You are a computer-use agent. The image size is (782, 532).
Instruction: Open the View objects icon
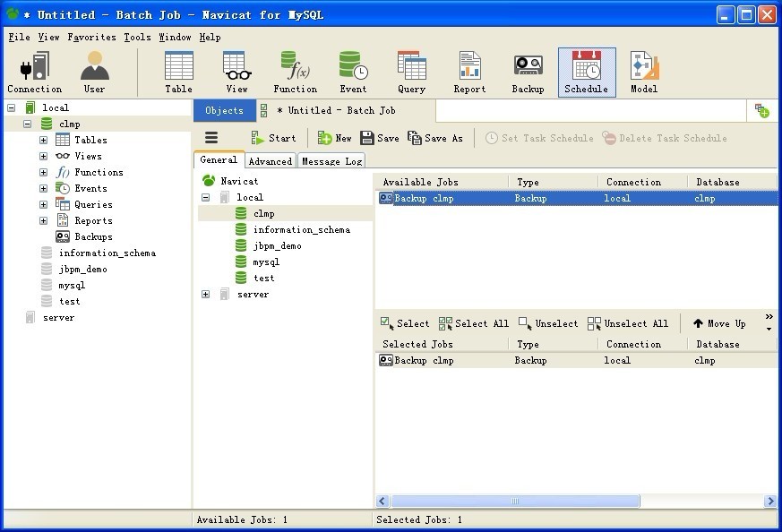pyautogui.click(x=236, y=73)
